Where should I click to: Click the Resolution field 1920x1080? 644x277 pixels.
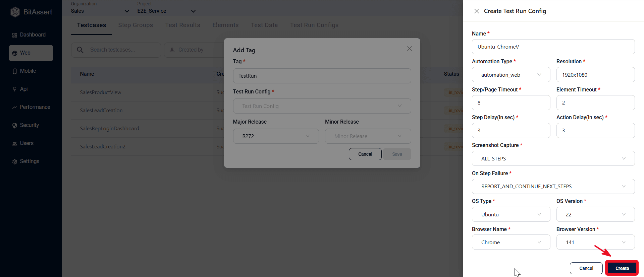[x=595, y=75]
